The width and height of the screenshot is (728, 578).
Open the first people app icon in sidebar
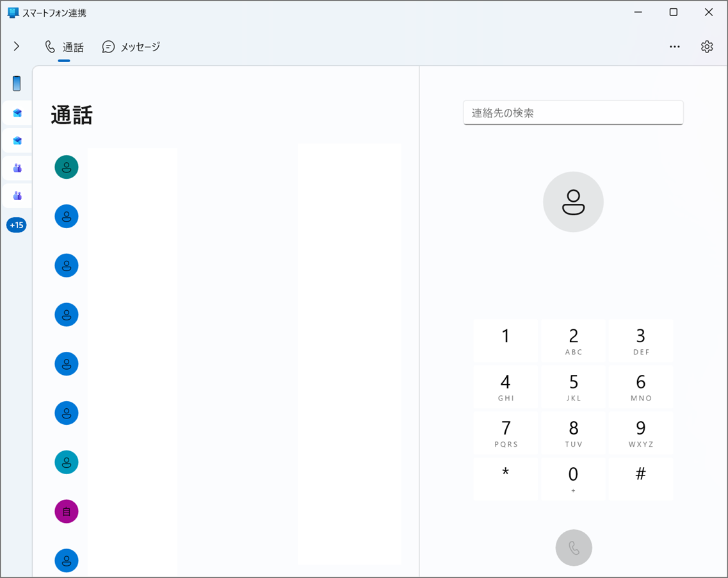[17, 168]
